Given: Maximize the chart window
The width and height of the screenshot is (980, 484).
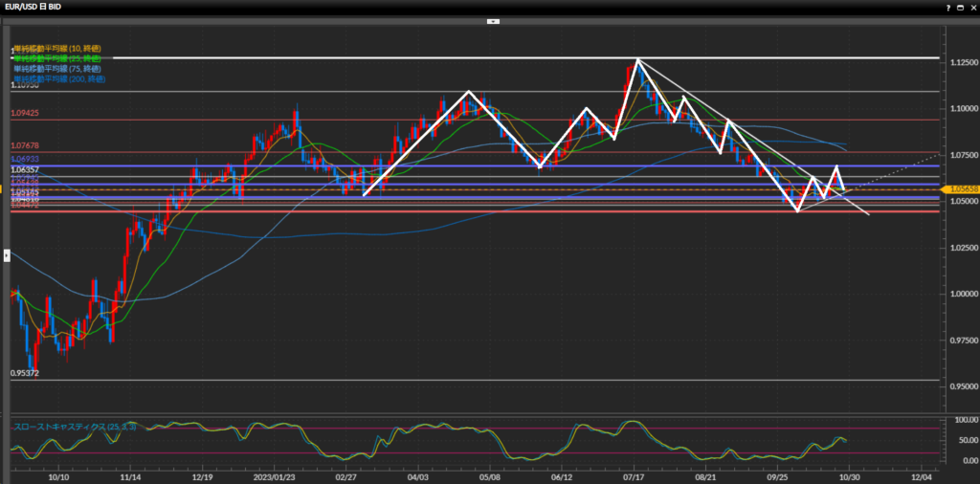Looking at the screenshot, I should click(958, 7).
